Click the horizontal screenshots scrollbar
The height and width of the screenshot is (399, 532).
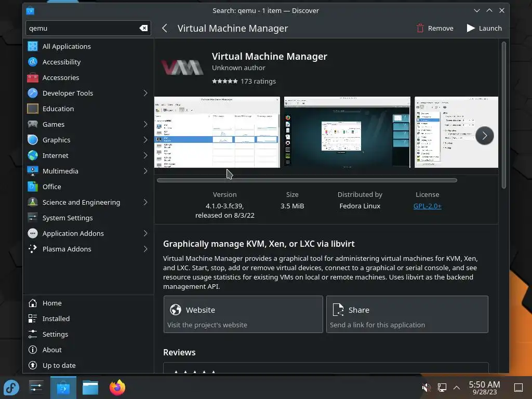307,180
